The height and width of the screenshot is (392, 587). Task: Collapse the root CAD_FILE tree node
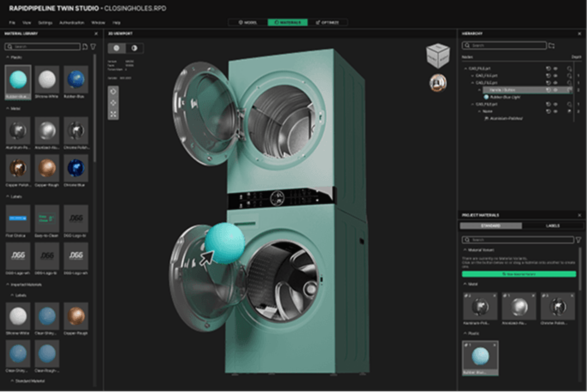465,68
